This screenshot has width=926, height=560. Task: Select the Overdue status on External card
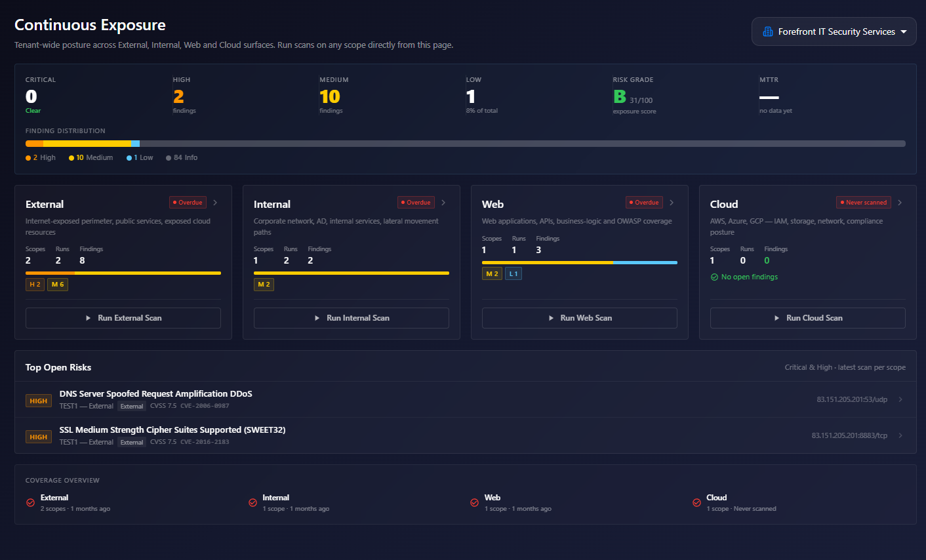point(188,203)
